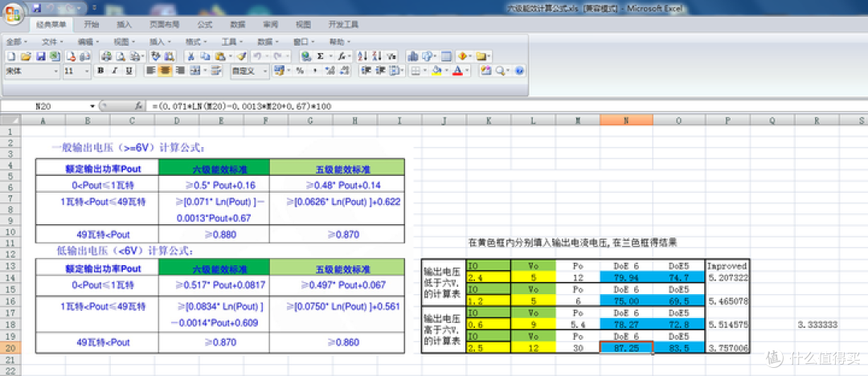Select the cell showing 87.25
The height and width of the screenshot is (376, 868).
[x=626, y=348]
